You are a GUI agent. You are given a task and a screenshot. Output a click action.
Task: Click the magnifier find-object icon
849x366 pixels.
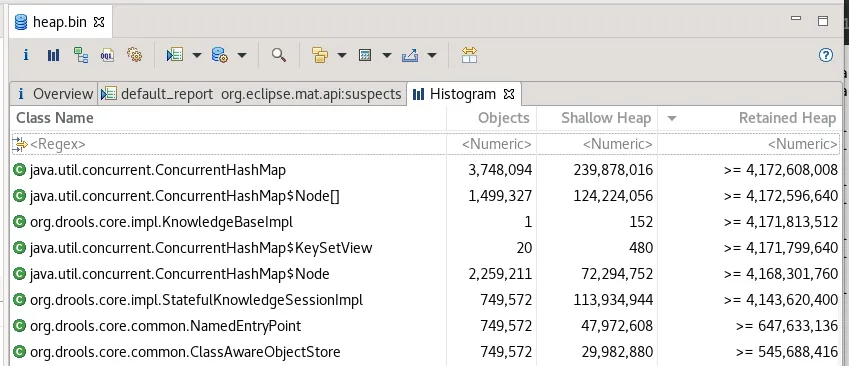(279, 55)
